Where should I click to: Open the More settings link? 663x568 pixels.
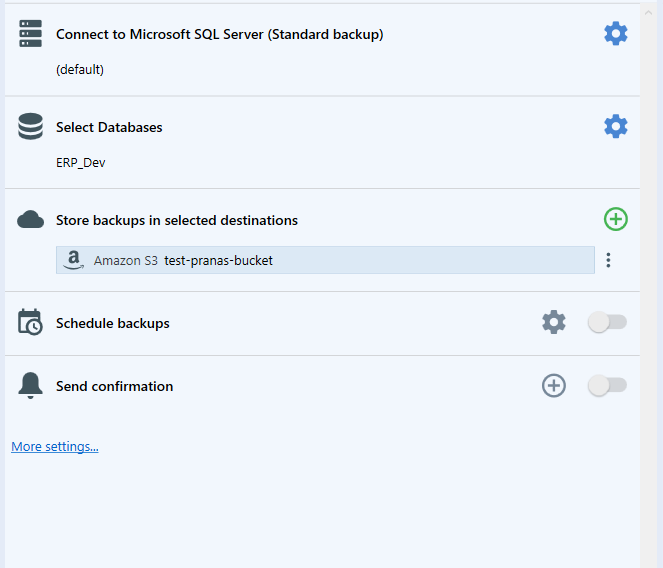pos(55,446)
